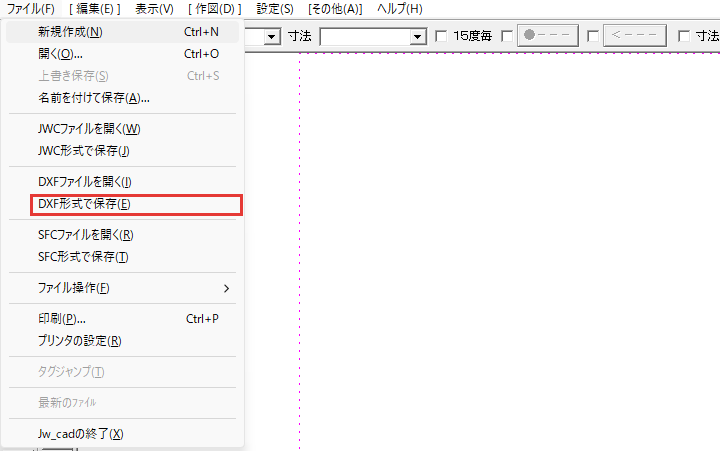Viewport: 720px width, 451px height.
Task: Select プリンタの設定(R)
Action: click(x=123, y=341)
